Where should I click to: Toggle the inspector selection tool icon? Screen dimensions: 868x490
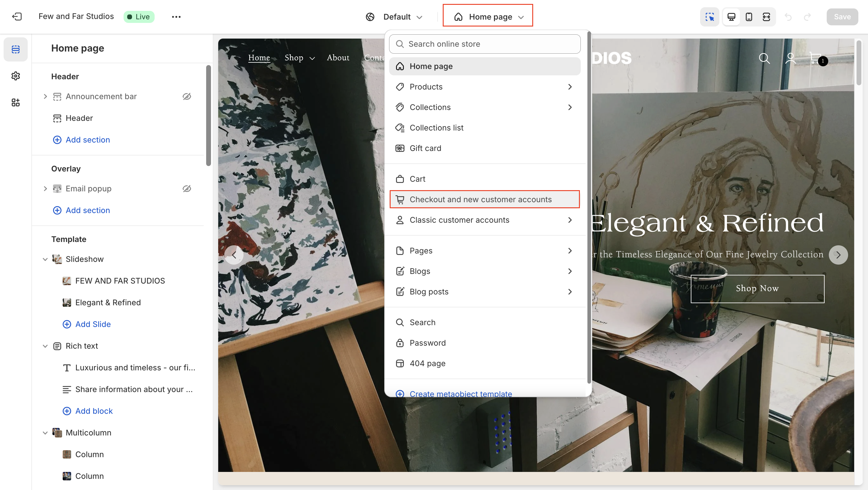710,17
